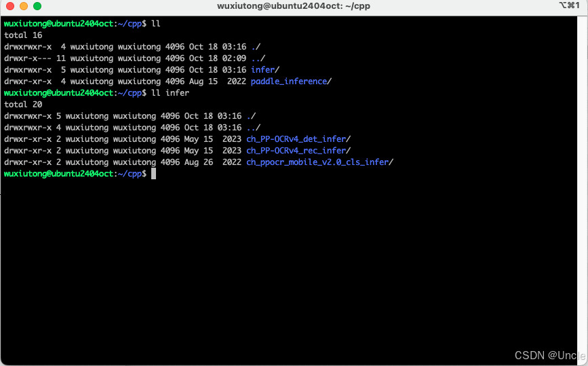The height and width of the screenshot is (366, 588).
Task: Click permissions 'drwxr-x---' in the ../ row
Action: [x=28, y=58]
